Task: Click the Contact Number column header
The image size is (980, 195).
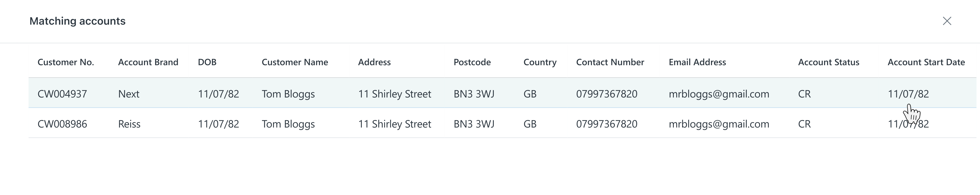Action: tap(610, 62)
